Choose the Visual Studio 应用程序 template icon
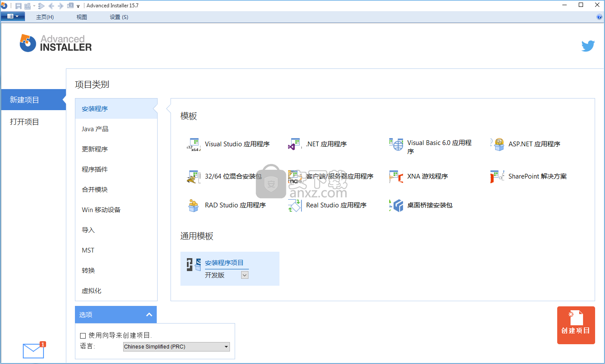This screenshot has height=364, width=605. [193, 145]
